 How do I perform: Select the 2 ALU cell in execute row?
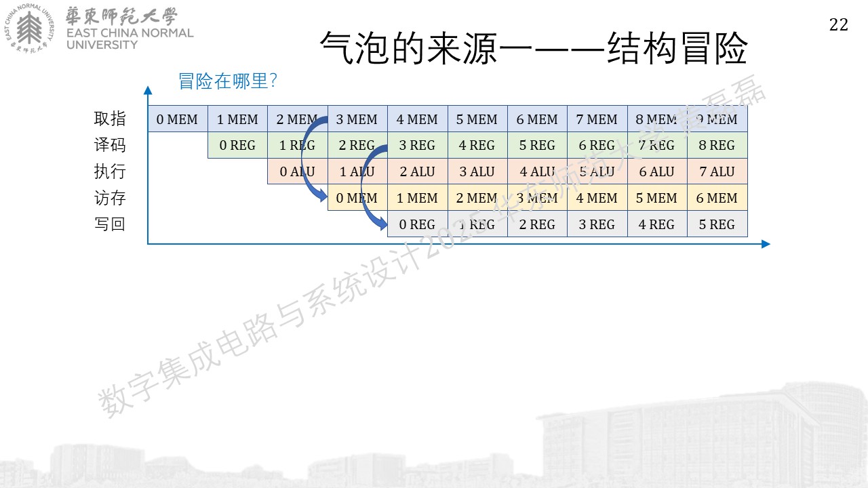(x=417, y=171)
